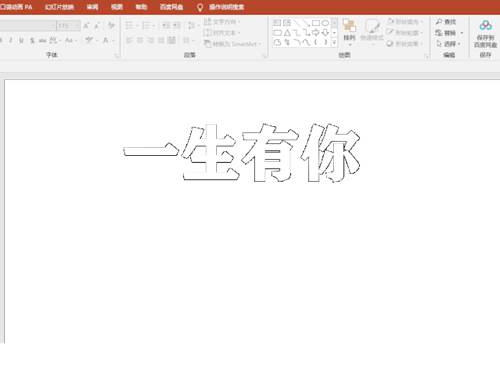Click 文字方向 text direction button
Viewport: 500px width, 376px height.
pos(222,22)
